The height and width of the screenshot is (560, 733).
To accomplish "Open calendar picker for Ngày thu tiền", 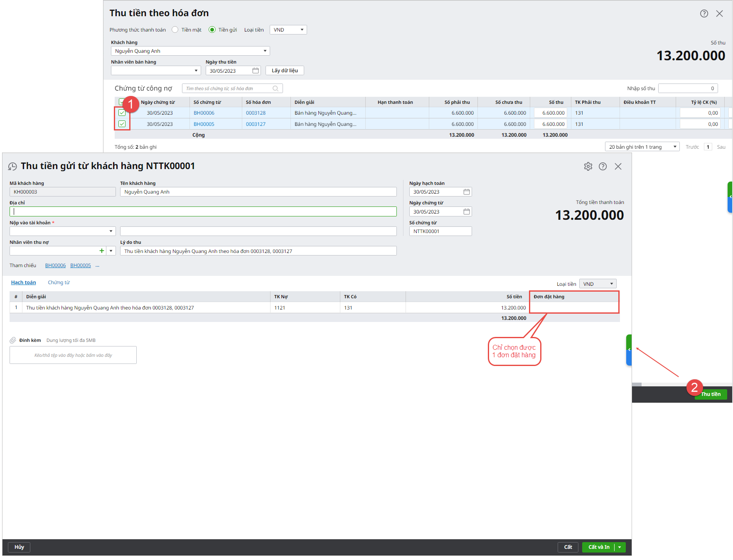I will [256, 71].
